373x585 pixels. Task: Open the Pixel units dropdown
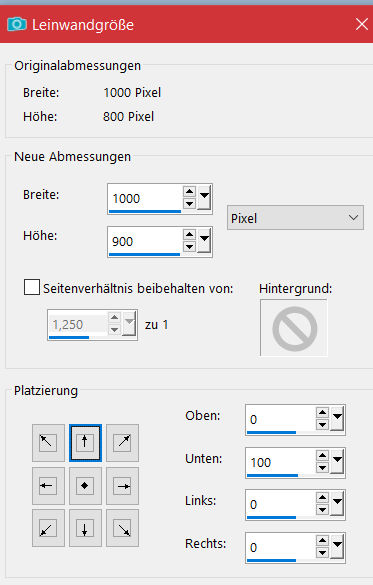pyautogui.click(x=295, y=218)
